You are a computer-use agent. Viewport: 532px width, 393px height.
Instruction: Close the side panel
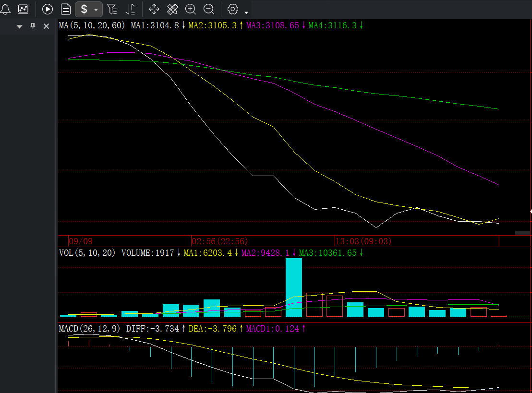click(x=47, y=26)
